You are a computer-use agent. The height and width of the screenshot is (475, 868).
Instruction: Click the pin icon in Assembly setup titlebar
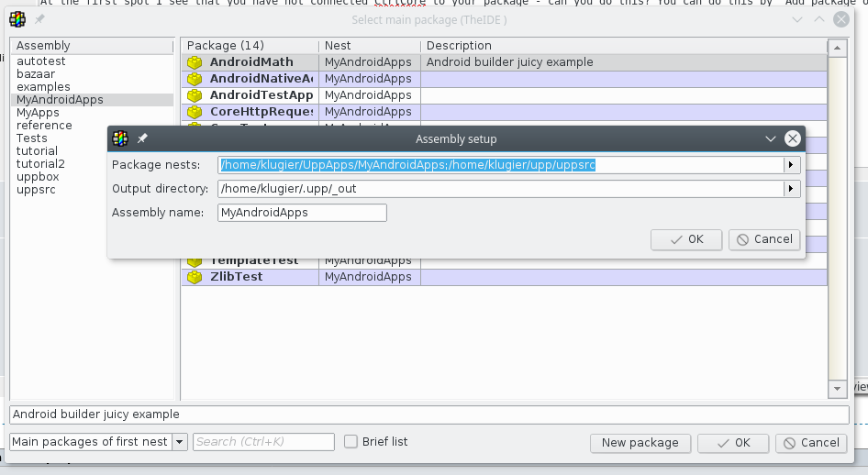click(142, 139)
